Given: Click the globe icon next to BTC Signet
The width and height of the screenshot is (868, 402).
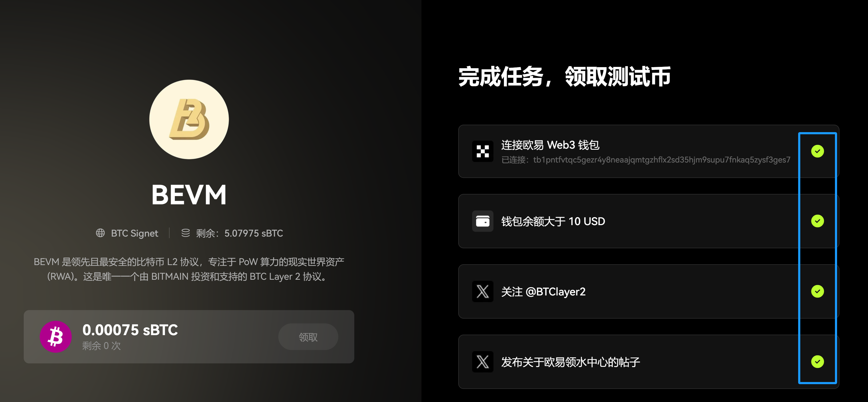Looking at the screenshot, I should point(101,233).
